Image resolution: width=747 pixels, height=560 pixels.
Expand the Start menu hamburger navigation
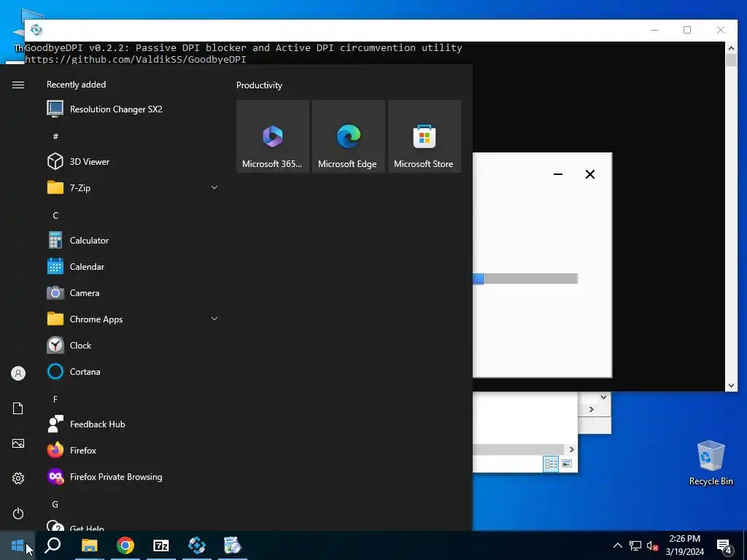click(18, 85)
